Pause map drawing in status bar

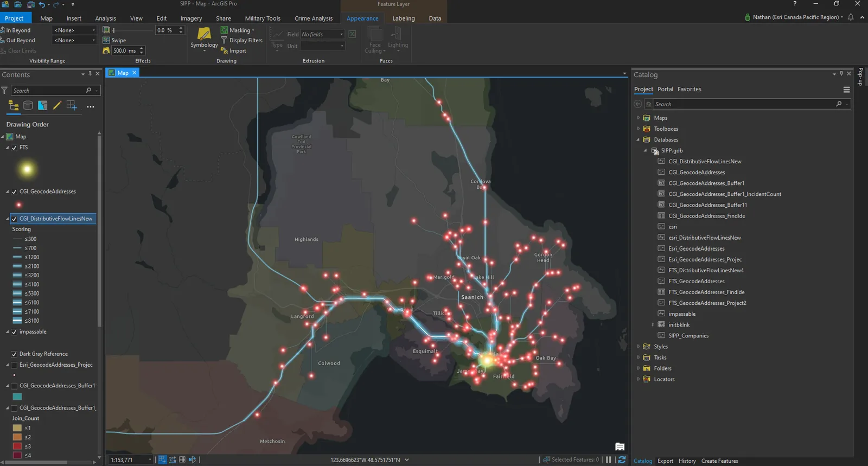pyautogui.click(x=609, y=459)
